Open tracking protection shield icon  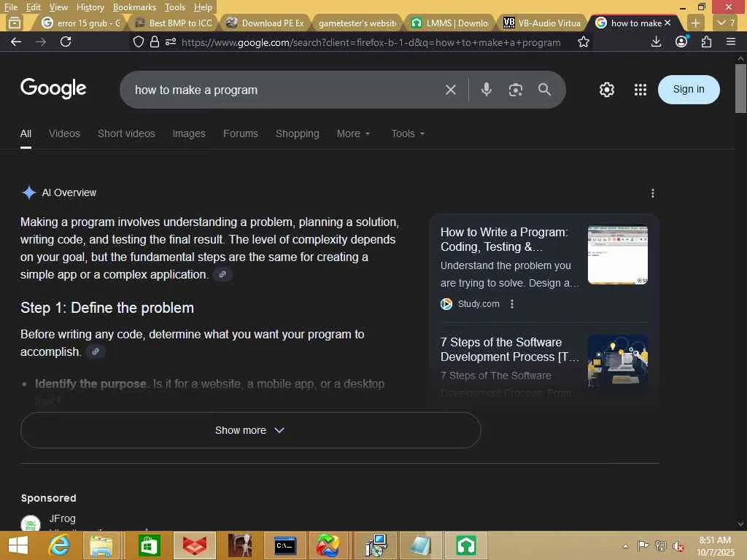click(x=138, y=42)
